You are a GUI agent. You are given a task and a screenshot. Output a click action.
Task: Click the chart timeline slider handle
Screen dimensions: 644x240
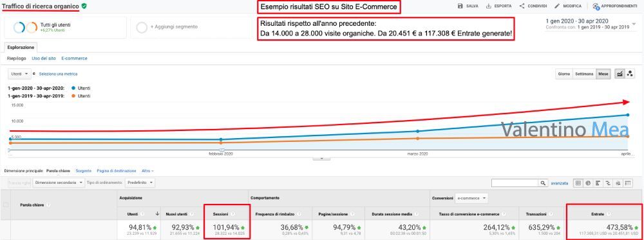click(222, 150)
